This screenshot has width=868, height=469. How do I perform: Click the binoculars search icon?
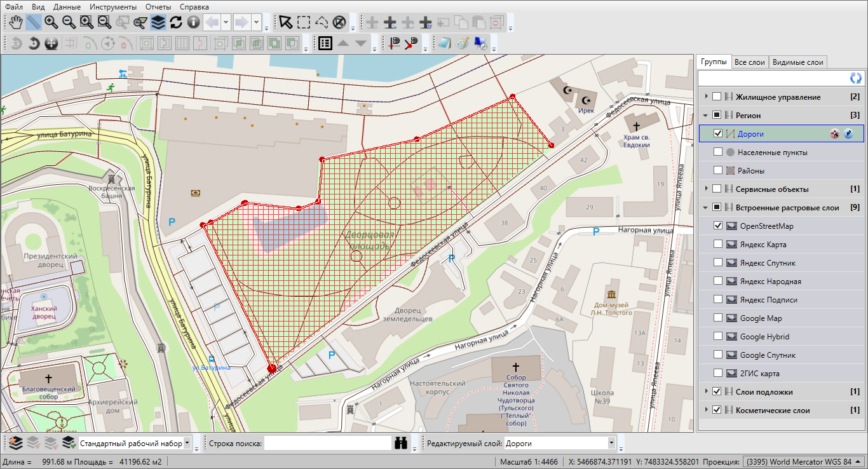pos(401,443)
